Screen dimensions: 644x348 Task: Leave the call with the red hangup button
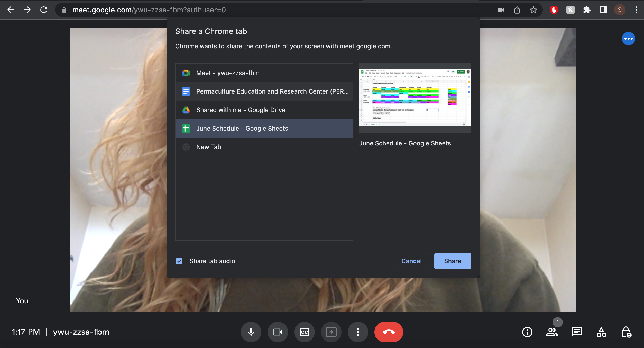pyautogui.click(x=389, y=332)
